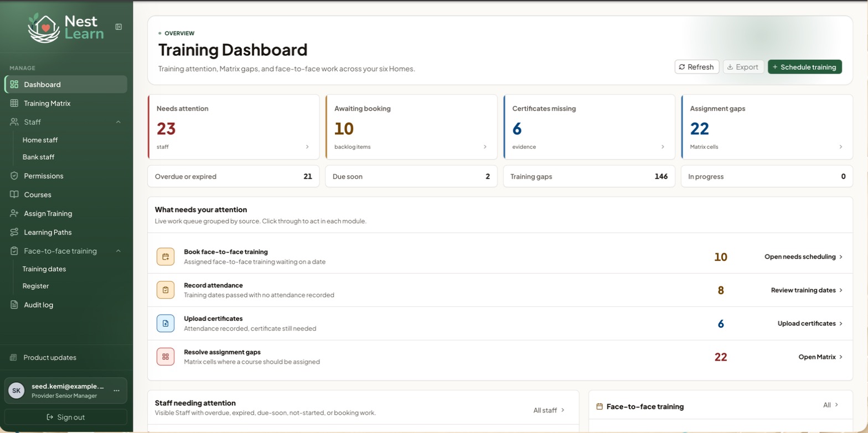Click the Dashboard grid icon

click(14, 85)
